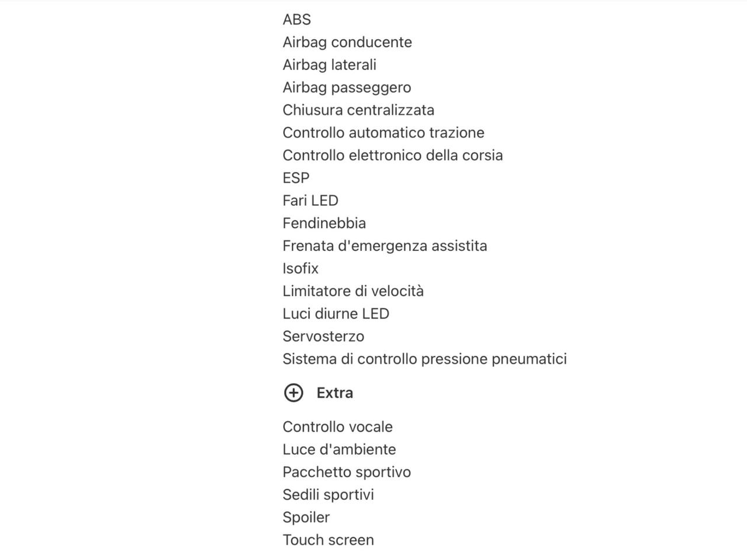This screenshot has width=747, height=560.
Task: Click the Pacchetto sportivo item
Action: point(347,473)
